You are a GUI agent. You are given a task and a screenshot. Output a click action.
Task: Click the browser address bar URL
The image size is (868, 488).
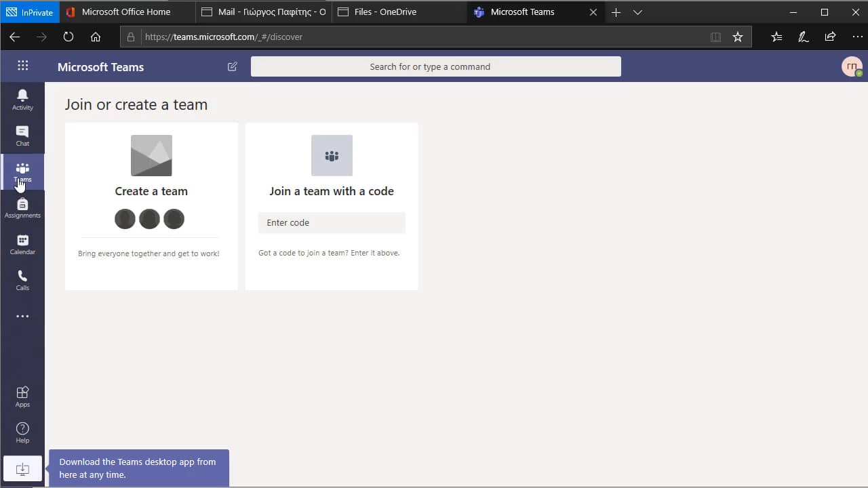(x=224, y=37)
